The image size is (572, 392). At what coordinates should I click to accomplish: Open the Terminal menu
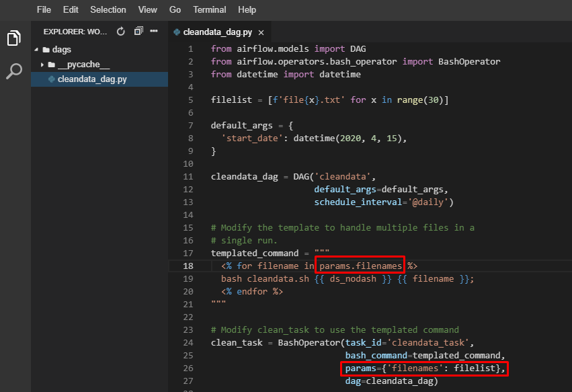210,10
